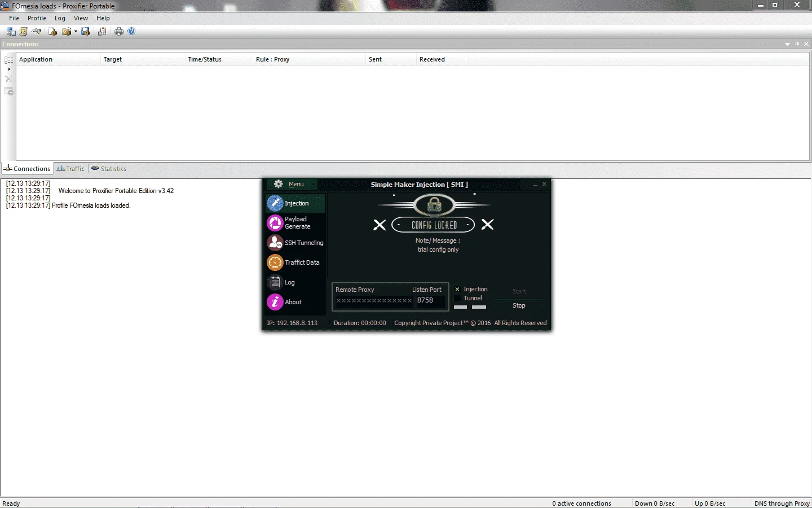Click the X icon right of CONFIG LOCKED
812x508 pixels.
click(x=488, y=225)
